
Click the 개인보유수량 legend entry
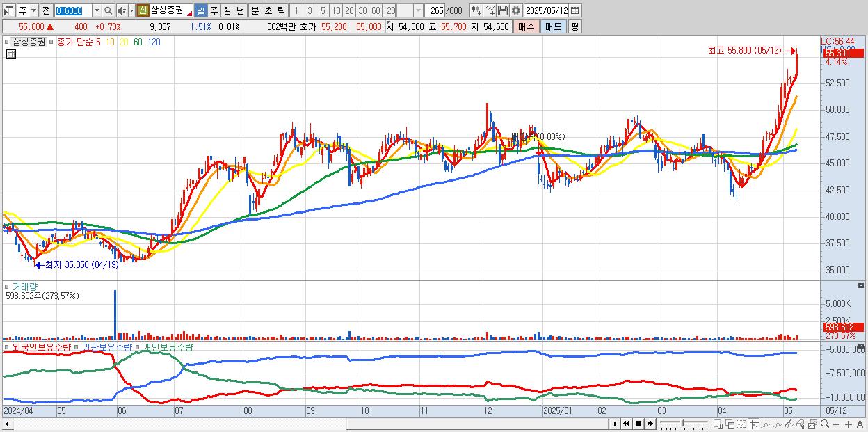tap(168, 346)
